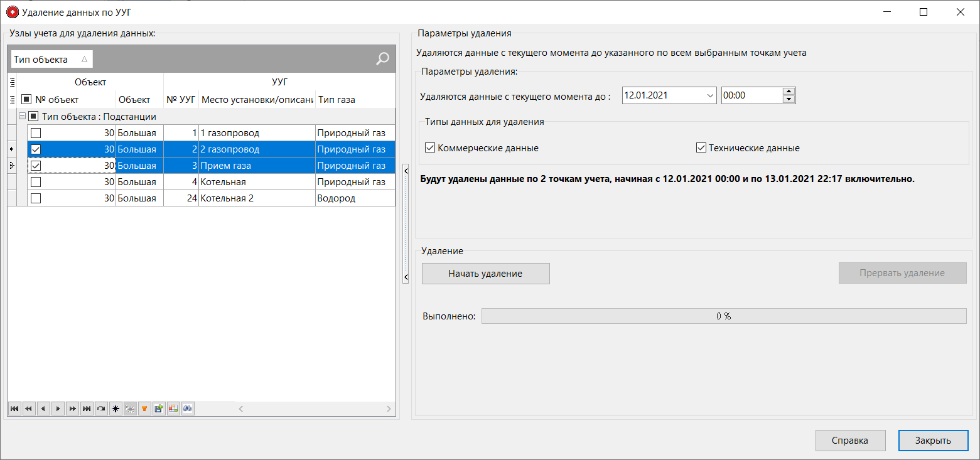Check the row for Котельная 2
The image size is (980, 460).
click(x=36, y=198)
